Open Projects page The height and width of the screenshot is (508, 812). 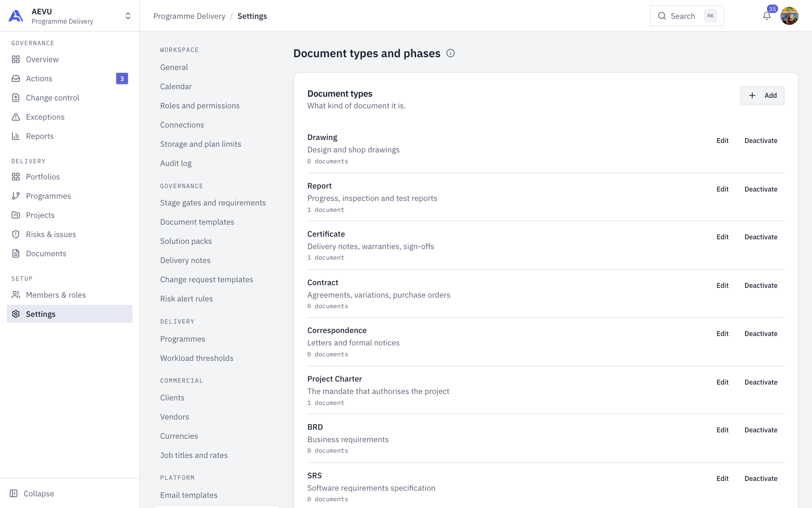tap(70, 215)
